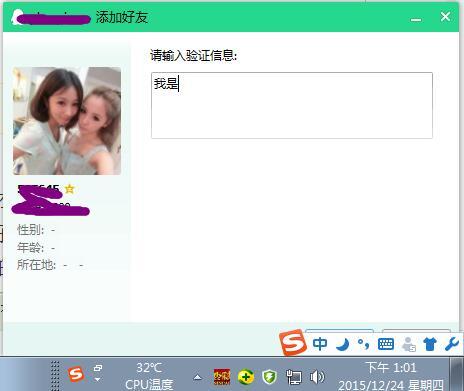The image size is (464, 391).
Task: Click the Sogou input method S logo
Action: [293, 342]
